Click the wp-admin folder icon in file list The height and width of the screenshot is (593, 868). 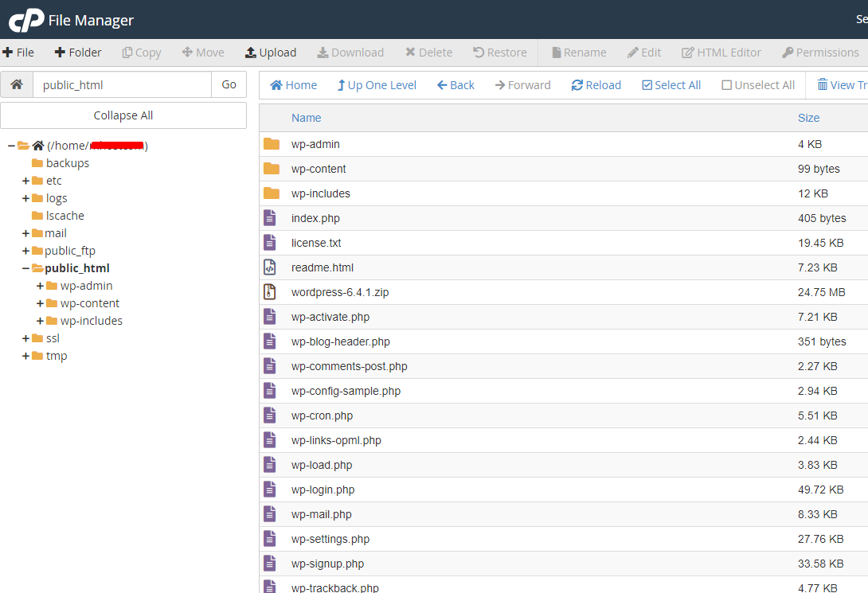click(x=272, y=144)
